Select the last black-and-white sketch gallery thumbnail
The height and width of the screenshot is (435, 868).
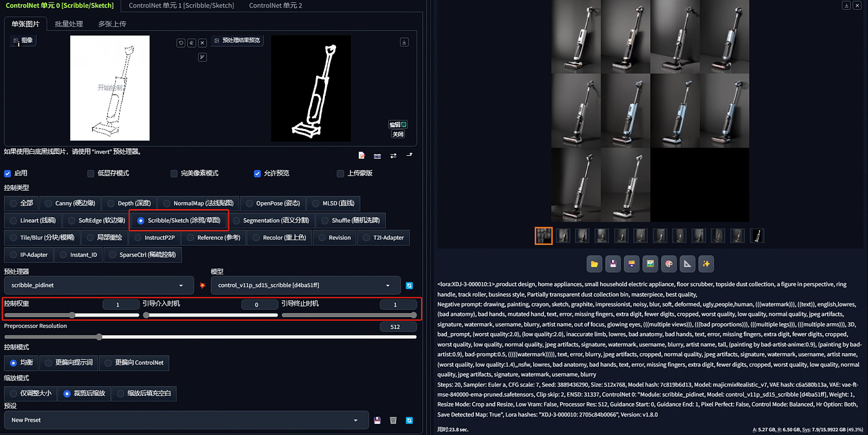(x=757, y=236)
